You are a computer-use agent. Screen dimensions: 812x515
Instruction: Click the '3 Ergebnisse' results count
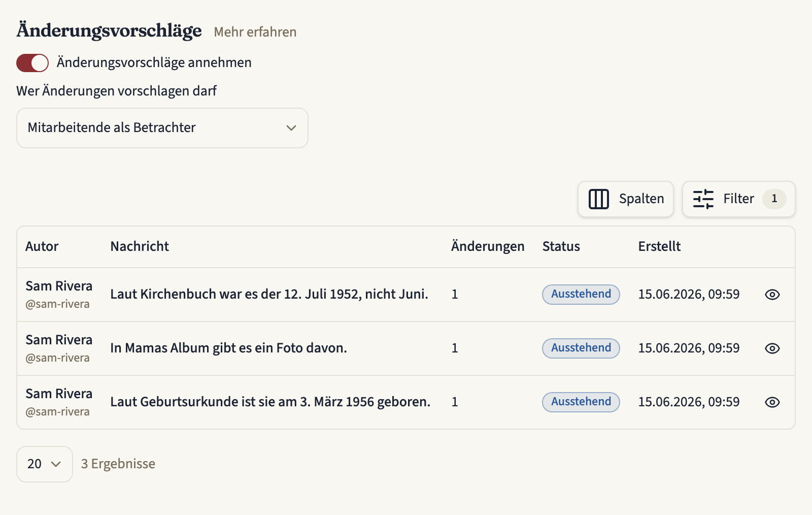click(x=118, y=464)
